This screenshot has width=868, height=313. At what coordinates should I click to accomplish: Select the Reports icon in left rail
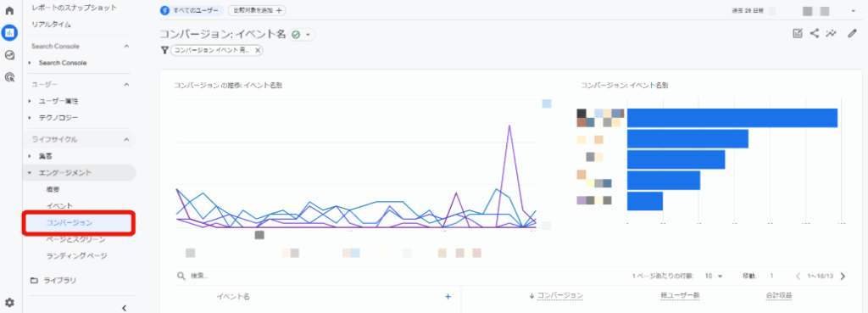tap(9, 33)
